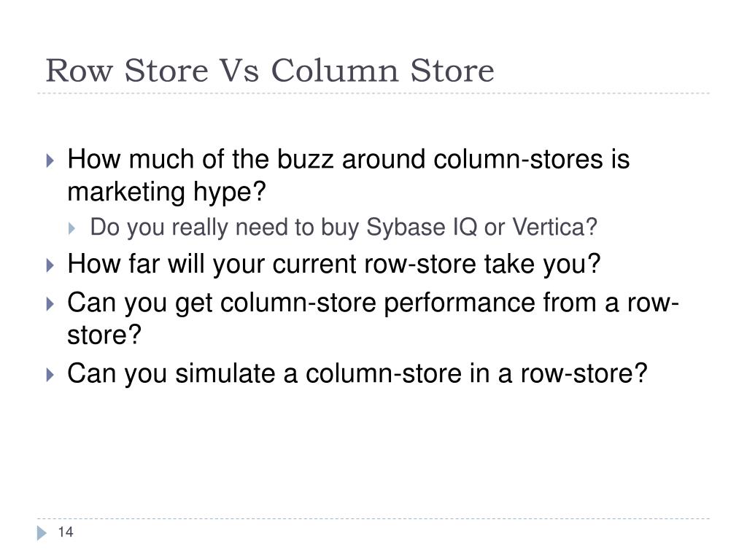This screenshot has height=560, width=747.
Task: Click the line "Can you simulate a column-store in a row-store?"
Action: tap(357, 373)
